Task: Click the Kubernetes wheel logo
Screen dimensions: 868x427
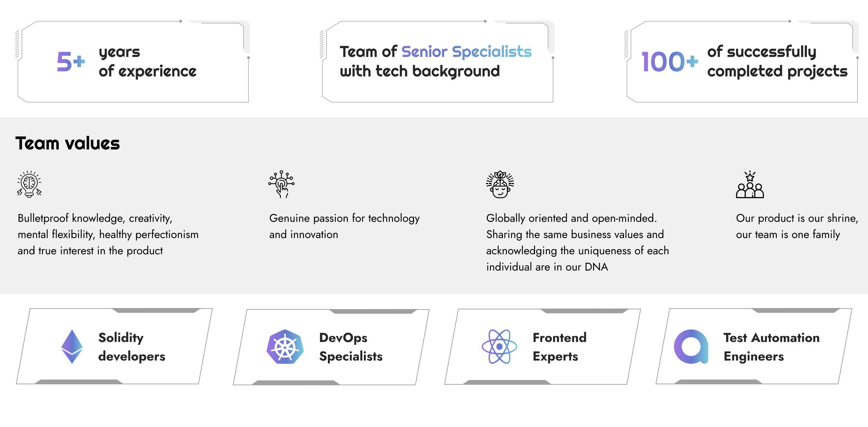Action: [285, 347]
